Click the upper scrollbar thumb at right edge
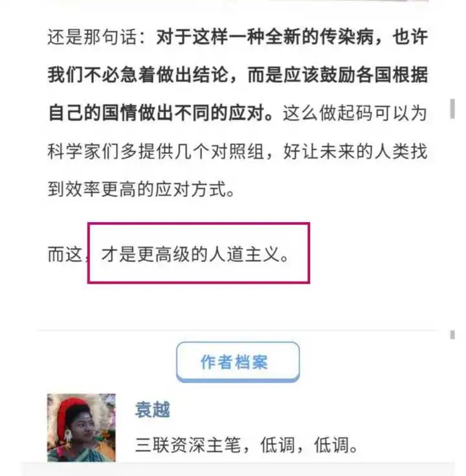 point(452,108)
